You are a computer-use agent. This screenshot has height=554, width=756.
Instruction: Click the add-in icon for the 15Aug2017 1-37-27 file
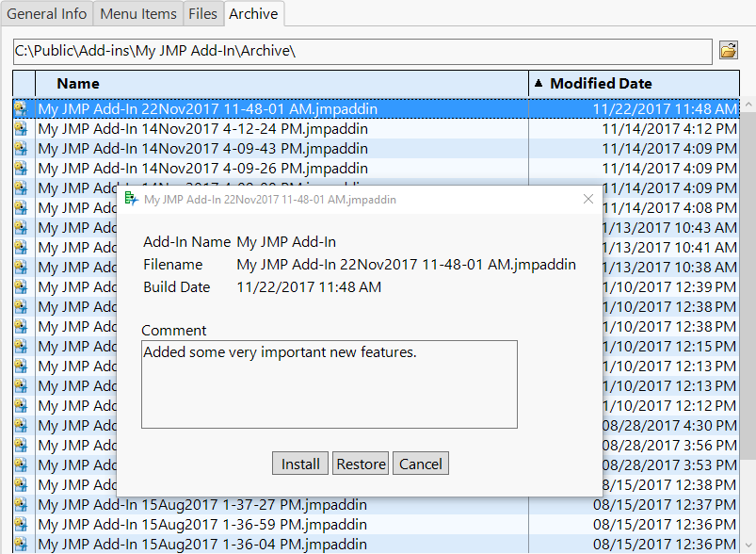(21, 505)
